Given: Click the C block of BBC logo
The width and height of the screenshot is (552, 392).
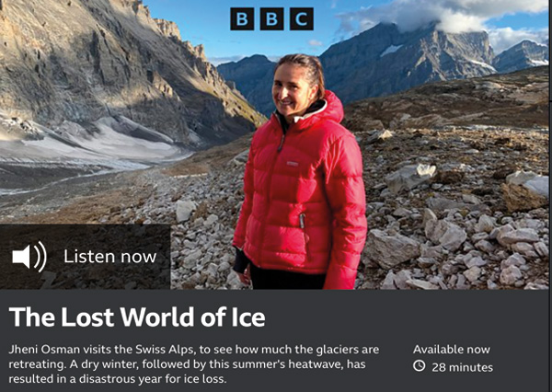Looking at the screenshot, I should (x=302, y=18).
